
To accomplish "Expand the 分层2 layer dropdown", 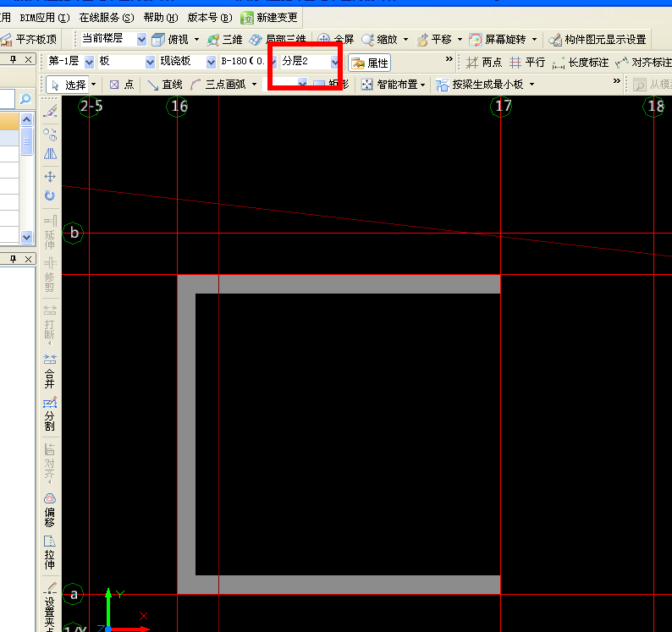I will click(335, 62).
